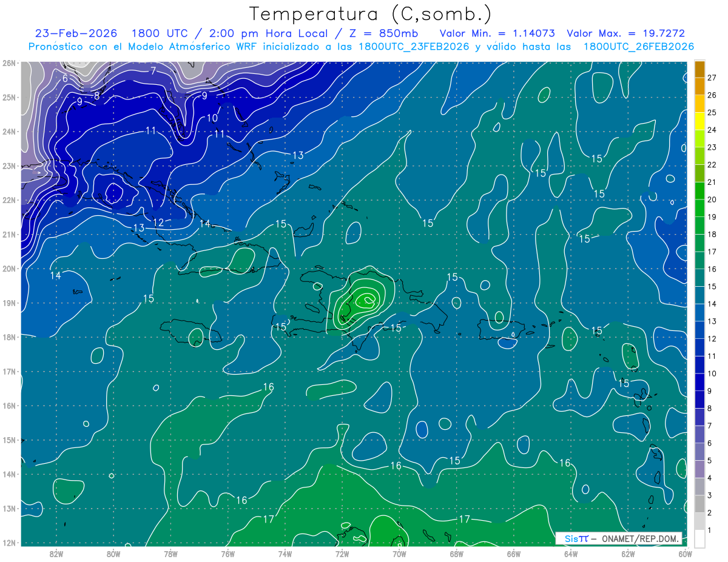Click the latitude axis label "26N"

(8, 62)
